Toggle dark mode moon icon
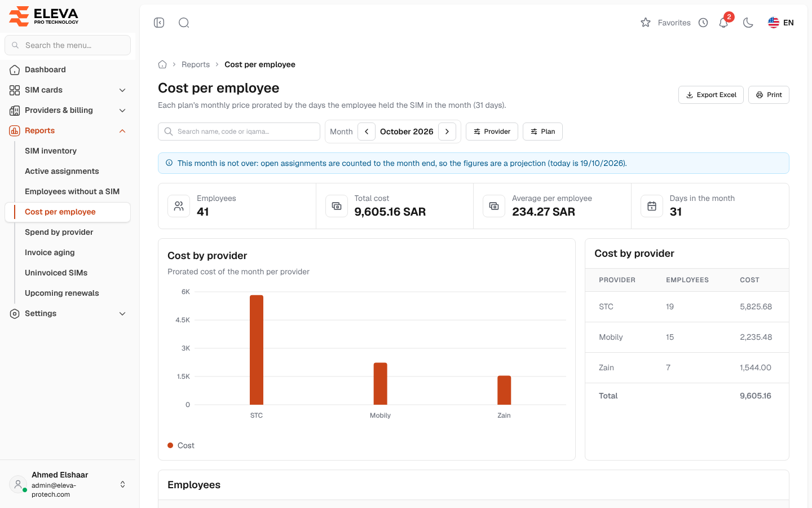 (x=748, y=23)
